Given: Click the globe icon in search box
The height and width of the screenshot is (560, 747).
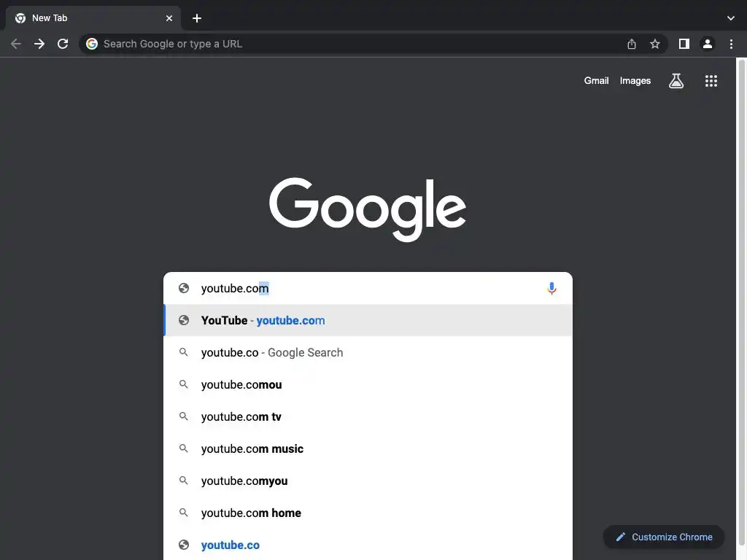Looking at the screenshot, I should point(184,288).
